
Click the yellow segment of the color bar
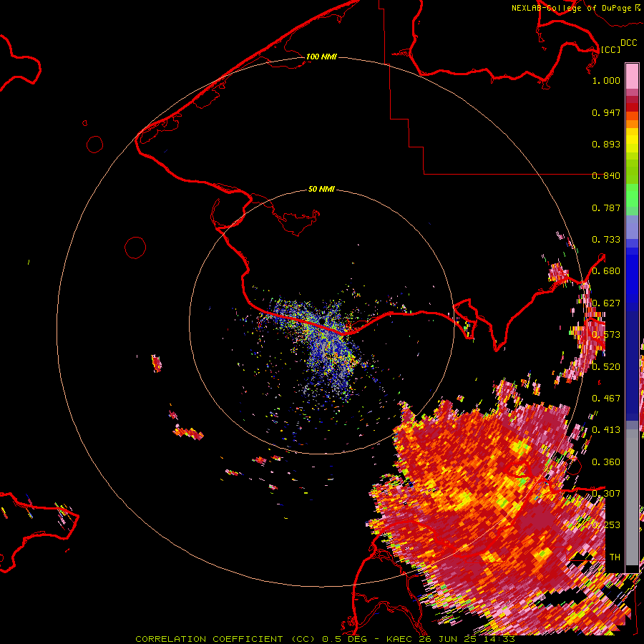632,140
